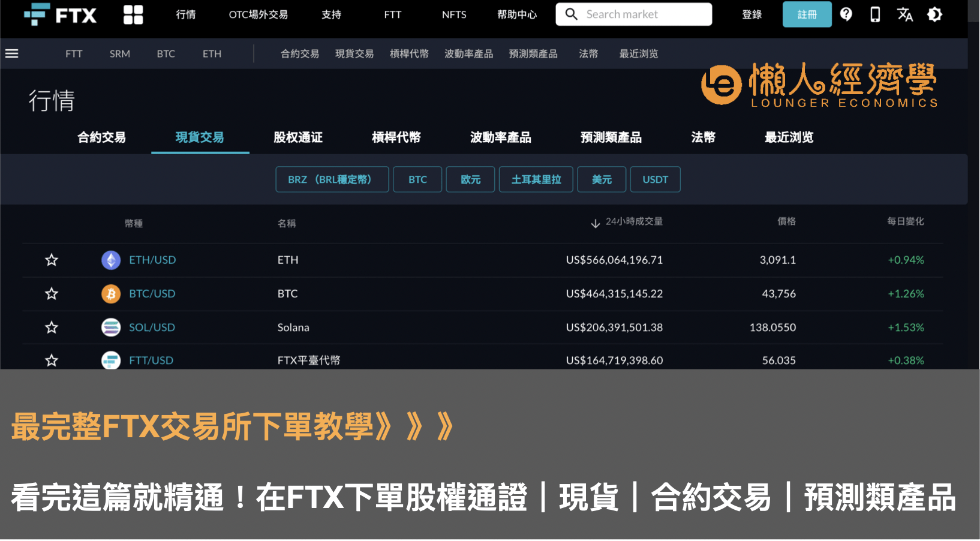The height and width of the screenshot is (541, 980).
Task: Select BTC shortcut in secondary bar
Action: click(x=166, y=53)
